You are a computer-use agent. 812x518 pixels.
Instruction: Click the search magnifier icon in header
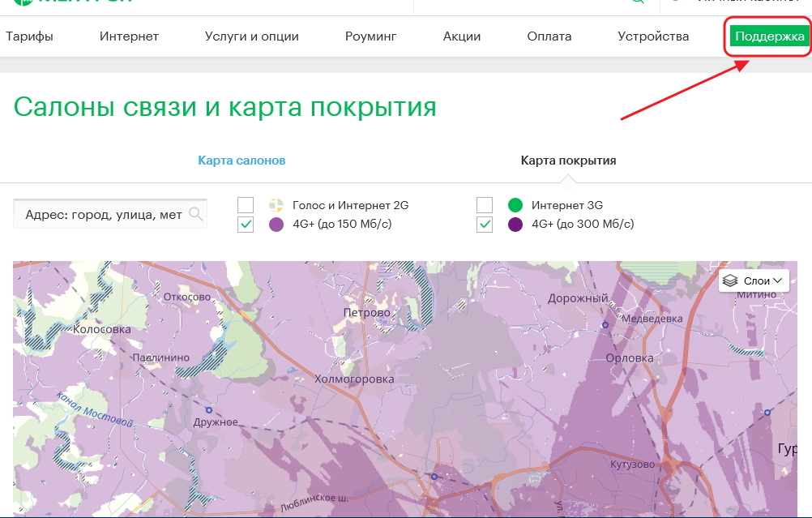639,2
